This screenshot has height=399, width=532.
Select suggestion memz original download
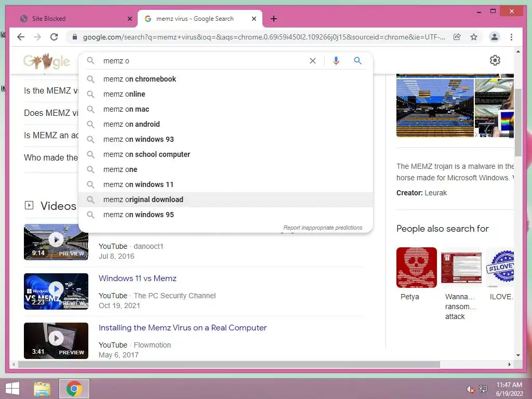point(225,199)
